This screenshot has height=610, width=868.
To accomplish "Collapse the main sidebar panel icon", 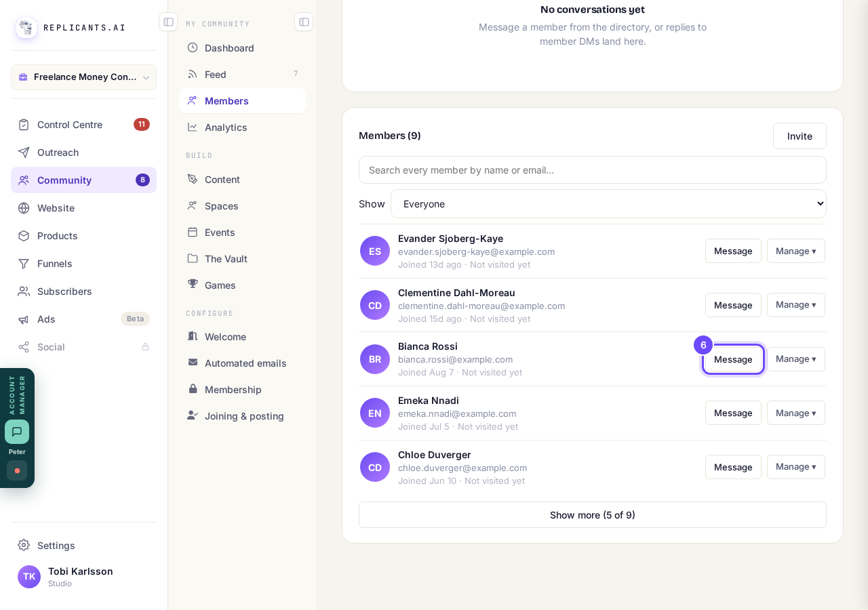I will click(x=168, y=22).
